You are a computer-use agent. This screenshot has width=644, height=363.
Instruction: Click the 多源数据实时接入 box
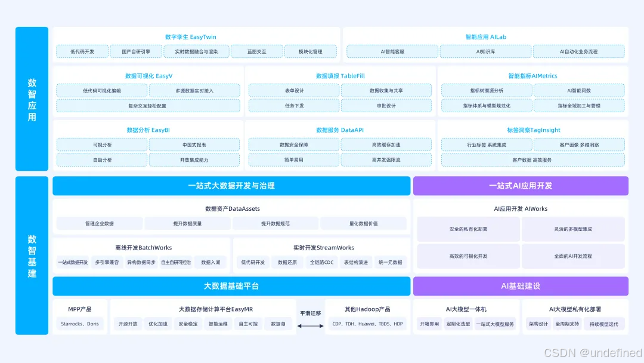(x=194, y=90)
